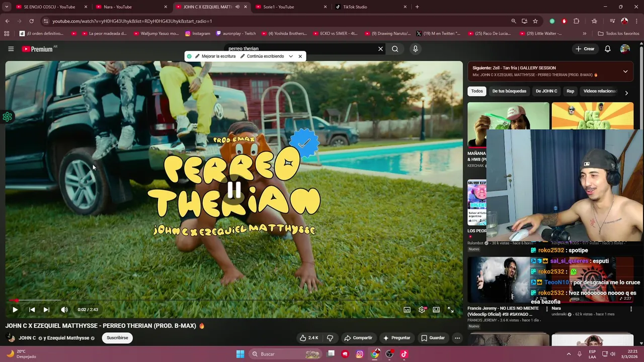Screen dimensions: 644x362
Task: Open the YouTube guide hamburger menu
Action: pyautogui.click(x=11, y=49)
